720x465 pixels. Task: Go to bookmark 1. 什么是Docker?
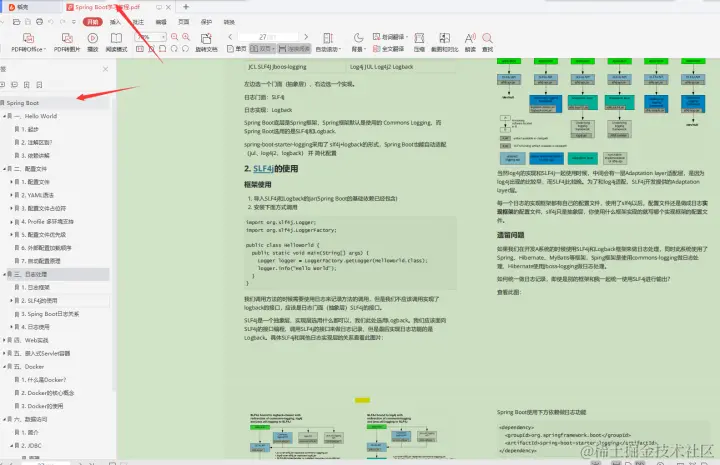pyautogui.click(x=43, y=380)
